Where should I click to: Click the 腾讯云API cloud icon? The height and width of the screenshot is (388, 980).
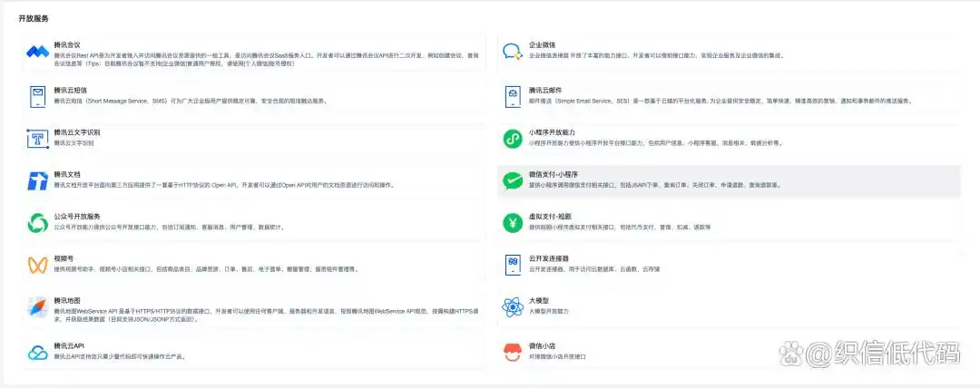click(37, 352)
